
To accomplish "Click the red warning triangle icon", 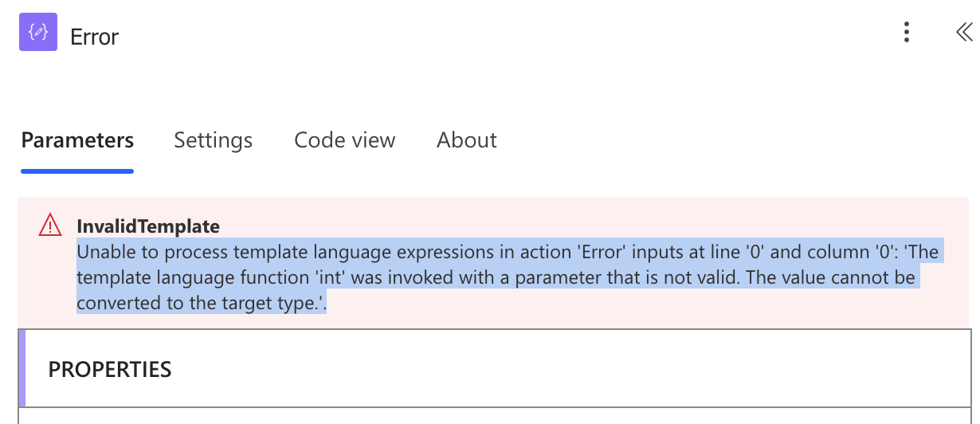I will (49, 226).
